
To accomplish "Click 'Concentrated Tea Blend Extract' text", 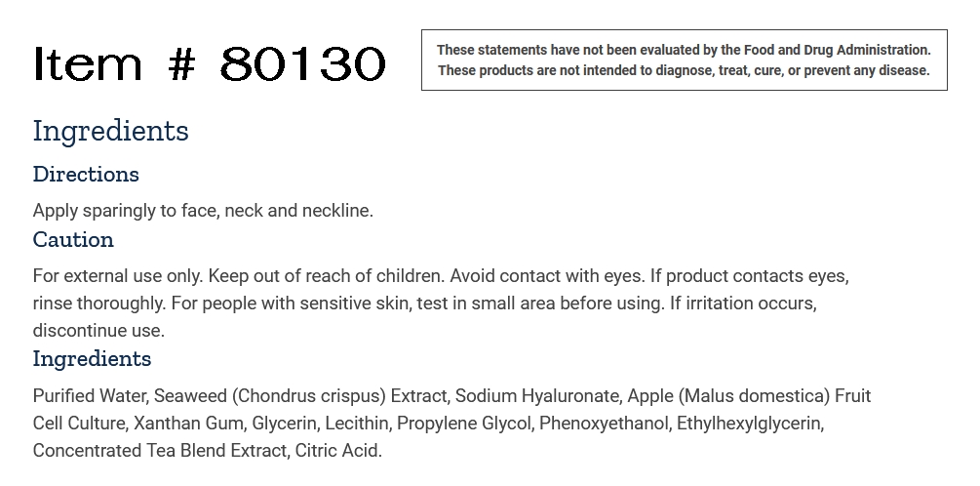I will pos(159,450).
